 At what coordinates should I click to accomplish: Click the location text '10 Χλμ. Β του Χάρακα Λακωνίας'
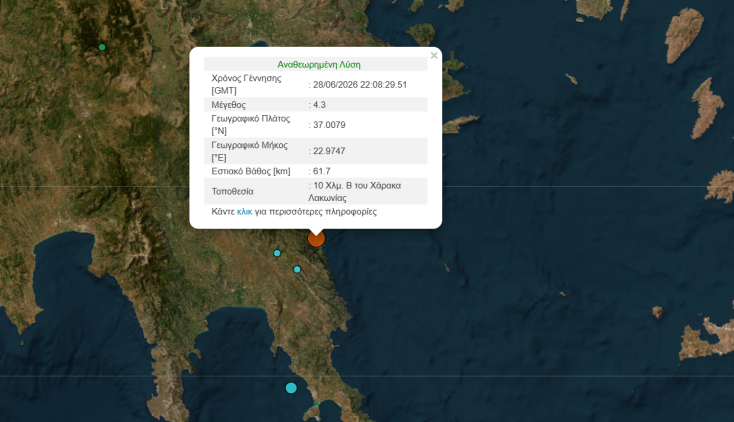355,192
